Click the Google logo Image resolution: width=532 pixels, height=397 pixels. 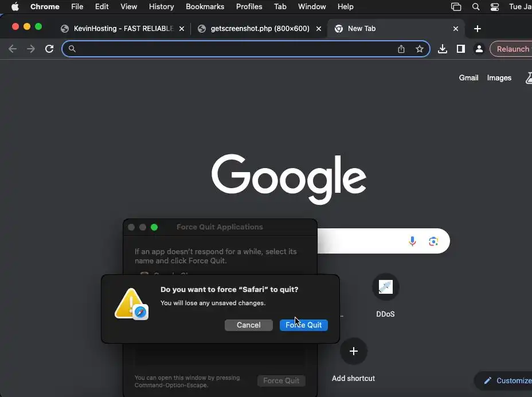(289, 178)
